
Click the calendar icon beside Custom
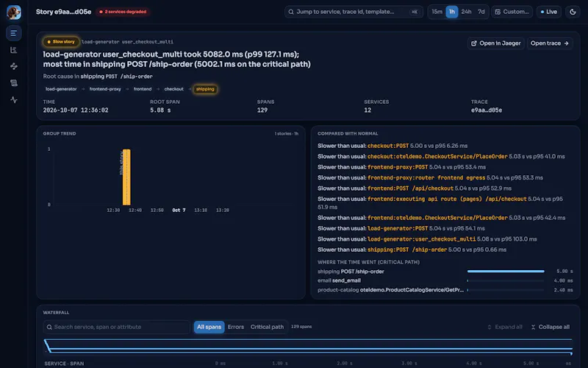coord(498,12)
